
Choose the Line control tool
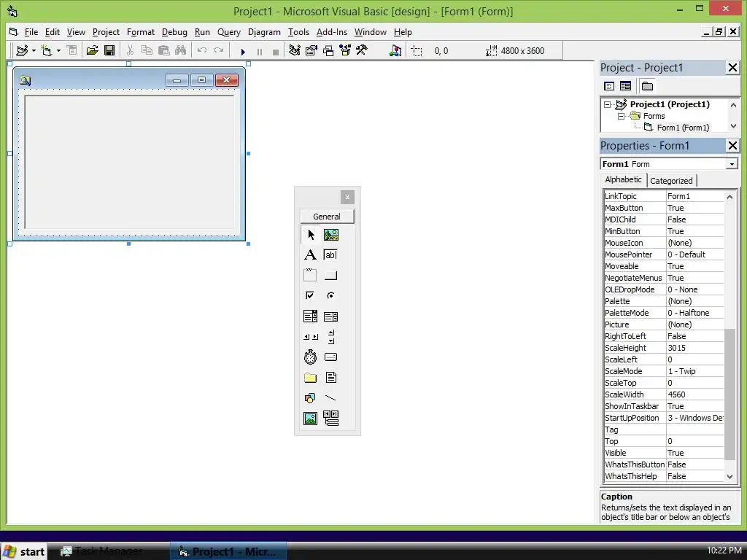point(330,397)
